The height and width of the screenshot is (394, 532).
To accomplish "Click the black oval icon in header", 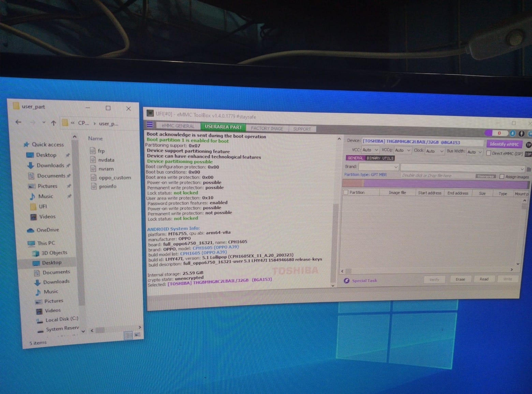I will pyautogui.click(x=521, y=134).
